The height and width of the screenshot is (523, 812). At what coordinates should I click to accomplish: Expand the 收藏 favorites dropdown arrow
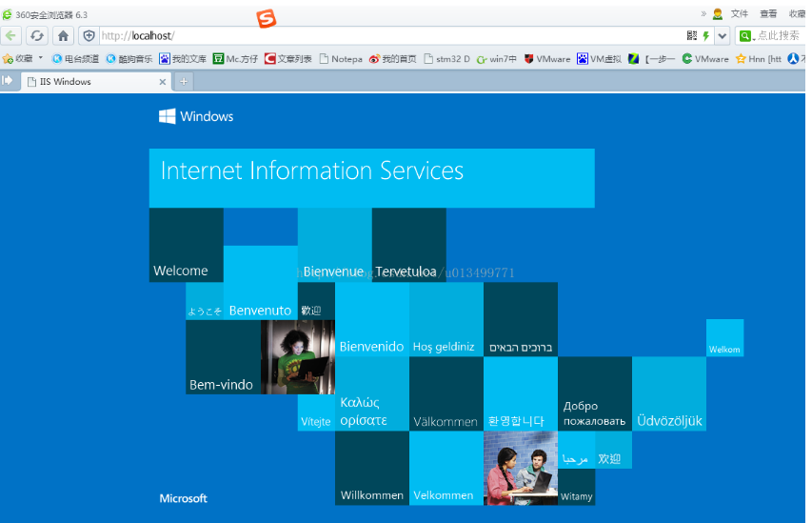40,57
